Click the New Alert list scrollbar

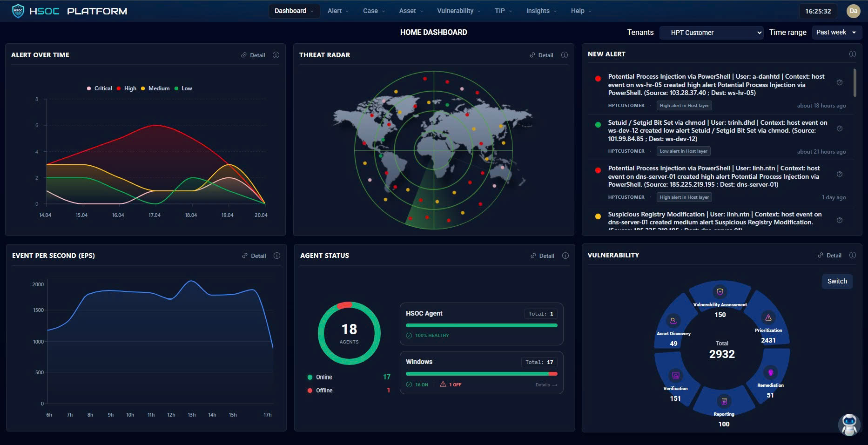[x=855, y=83]
